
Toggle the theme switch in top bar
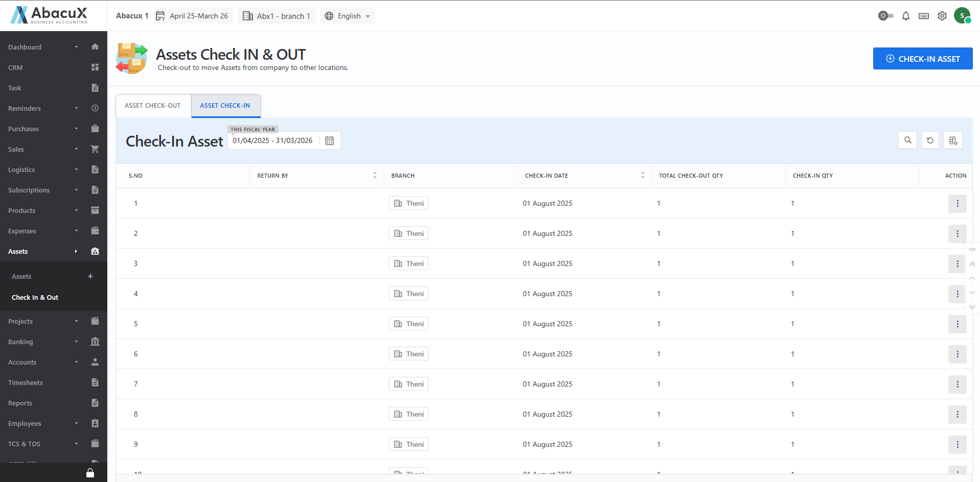885,16
